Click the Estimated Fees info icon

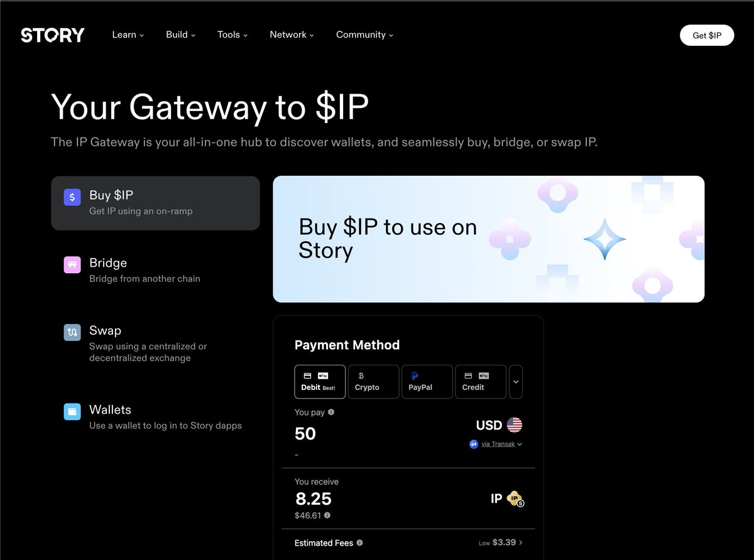tap(359, 542)
